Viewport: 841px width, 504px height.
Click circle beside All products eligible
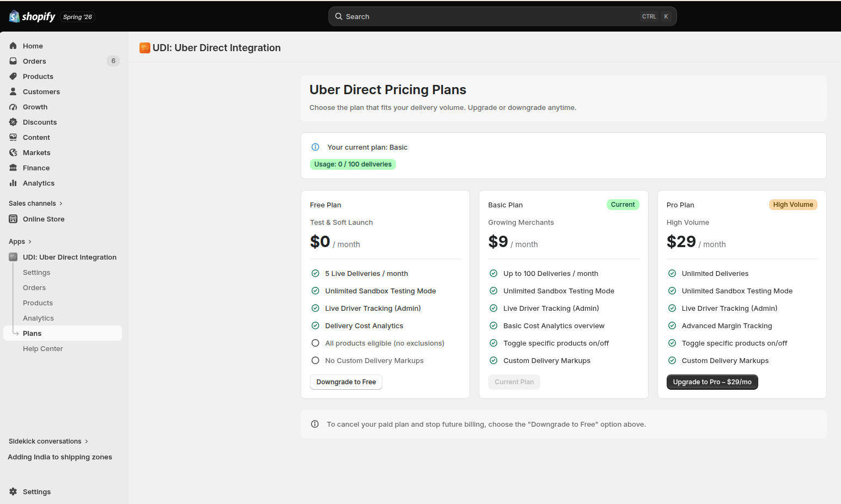(x=315, y=343)
